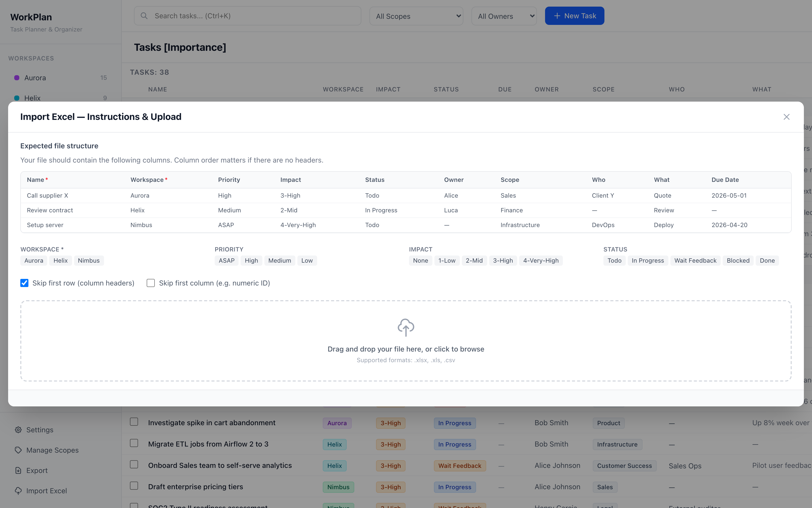Open the All Scopes dropdown

point(416,16)
